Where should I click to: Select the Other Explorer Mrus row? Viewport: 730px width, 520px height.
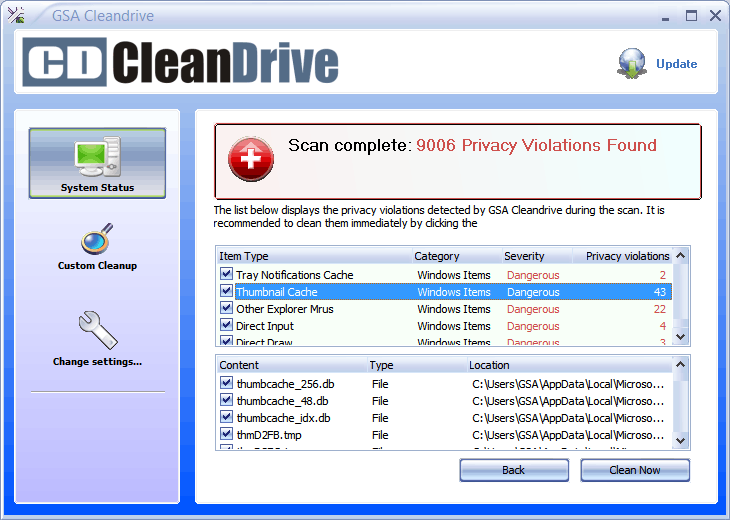tap(445, 309)
